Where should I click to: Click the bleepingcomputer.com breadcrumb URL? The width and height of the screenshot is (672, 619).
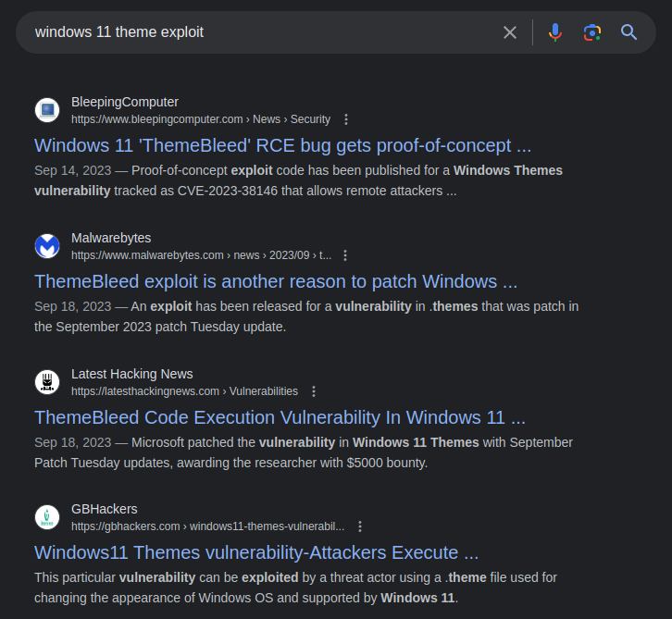200,119
